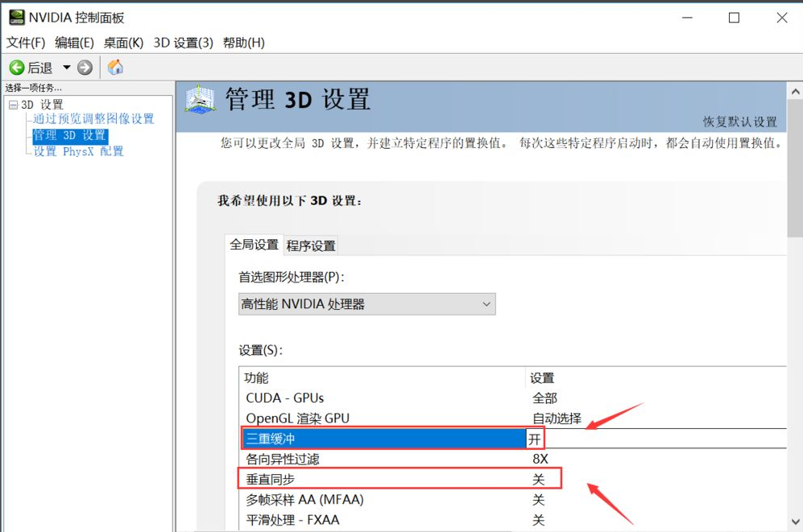Click the 自动选择 setting value

[557, 419]
